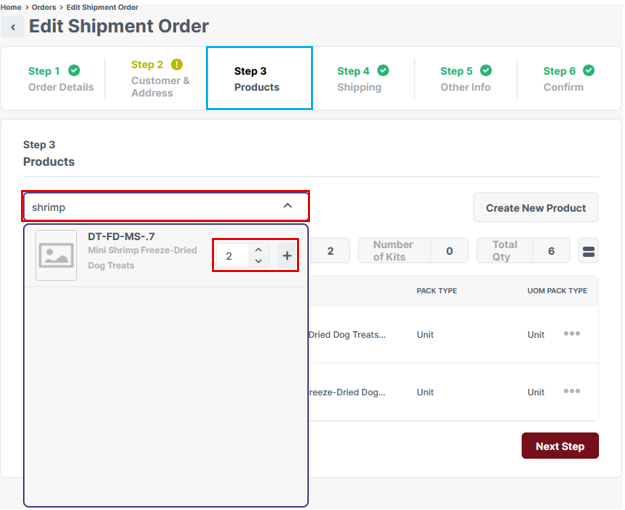The width and height of the screenshot is (625, 510).
Task: Click Create New Product button
Action: [536, 208]
